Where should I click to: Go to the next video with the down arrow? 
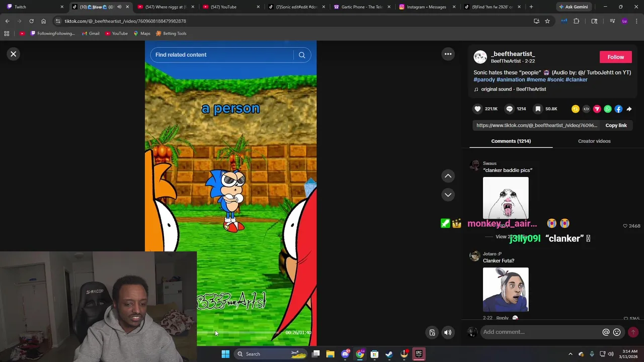tap(448, 195)
